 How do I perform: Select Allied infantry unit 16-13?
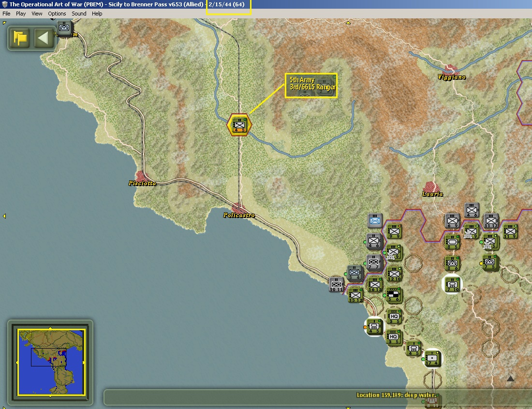coord(375,285)
